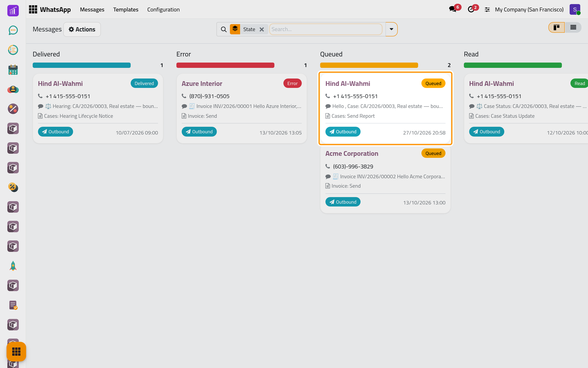Click Outbound tag on Acme Corporation card
588x368 pixels.
point(343,202)
